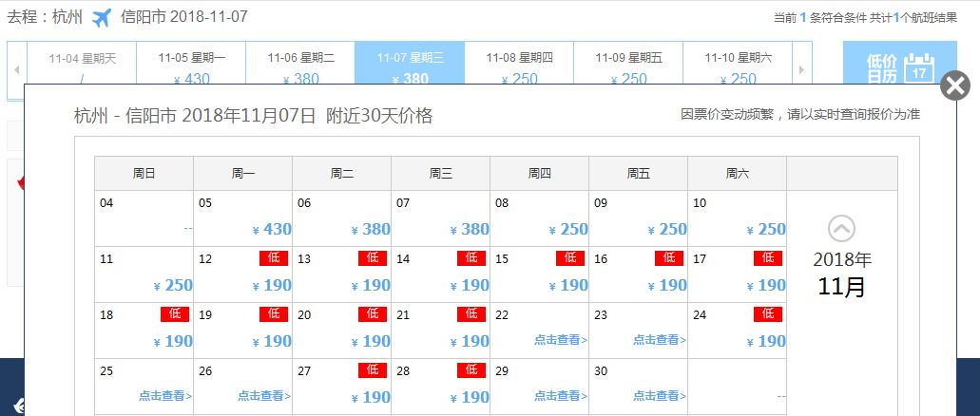This screenshot has height=416, width=980.
Task: Click the 因票价变动频繁 notice text
Action: click(800, 114)
